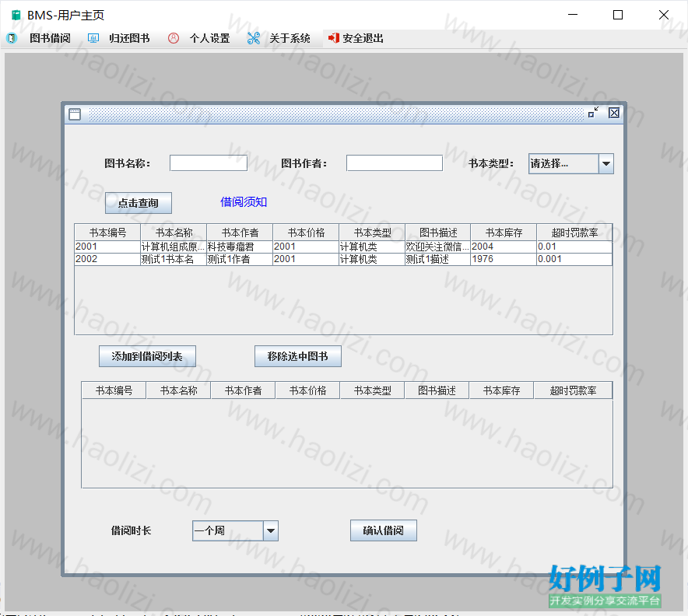Click the 书本编号 header in upper table
Viewport: 688px width, 616px height.
(107, 233)
